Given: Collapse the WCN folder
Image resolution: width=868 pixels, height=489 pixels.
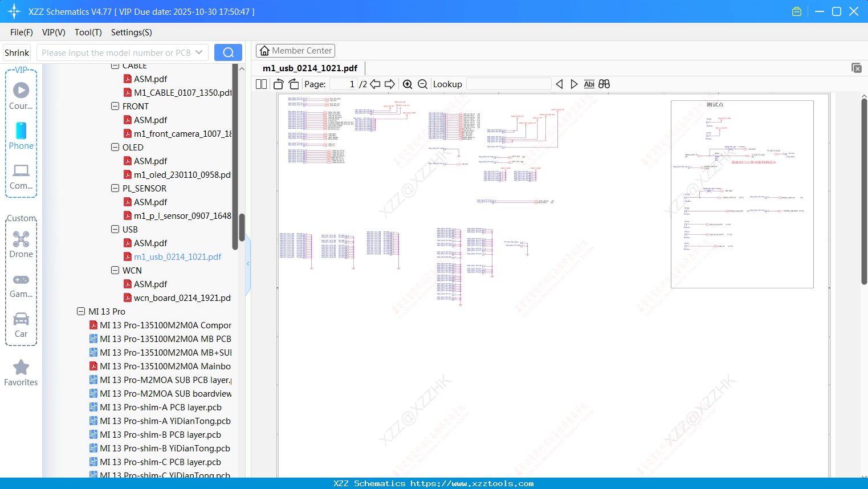Looking at the screenshot, I should (115, 270).
